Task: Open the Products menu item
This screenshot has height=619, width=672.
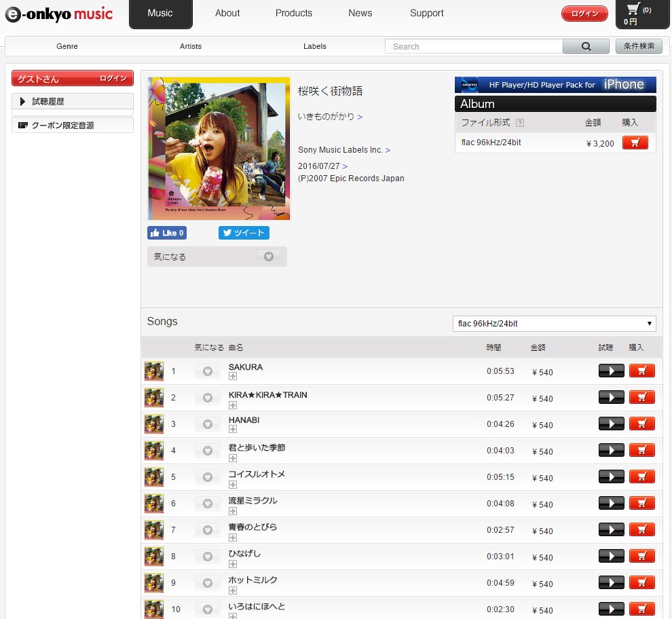Action: [293, 14]
